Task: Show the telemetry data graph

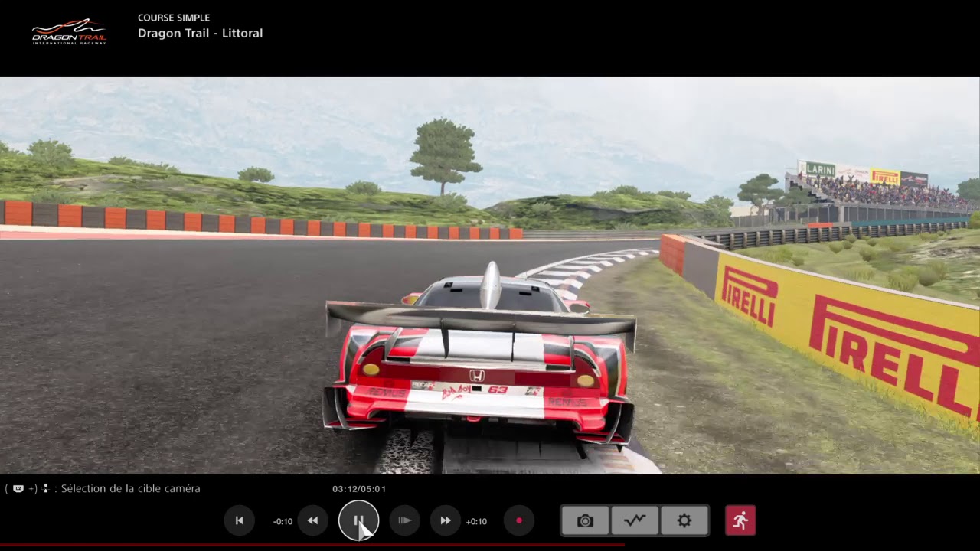Action: point(635,520)
